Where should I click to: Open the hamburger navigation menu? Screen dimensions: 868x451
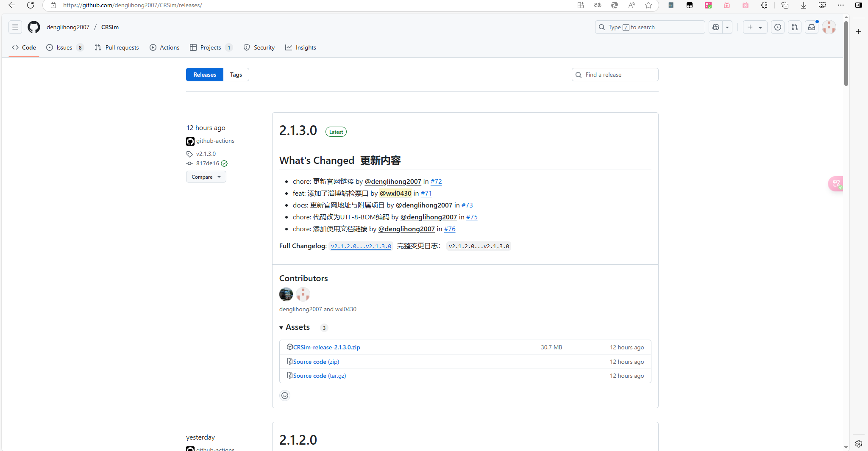coord(15,27)
